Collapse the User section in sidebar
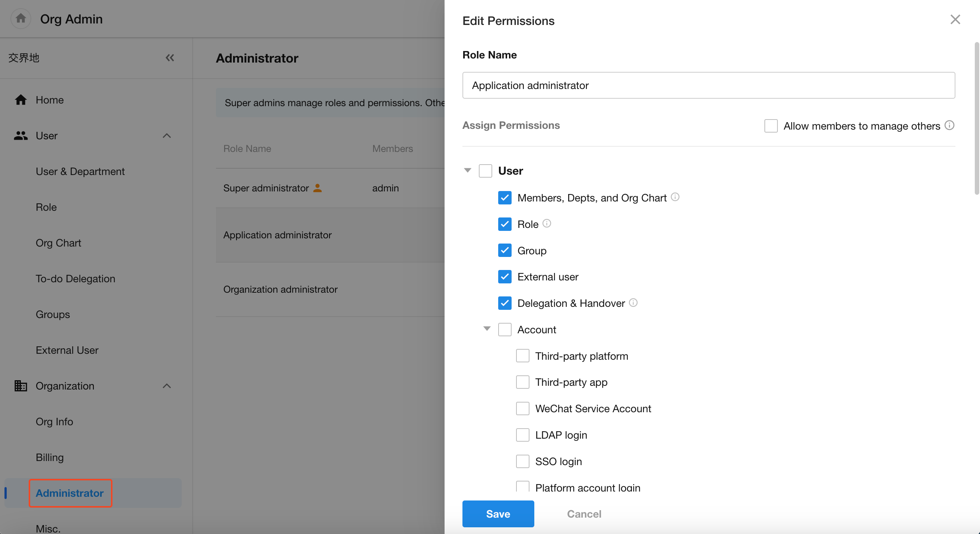The width and height of the screenshot is (980, 534). point(167,136)
